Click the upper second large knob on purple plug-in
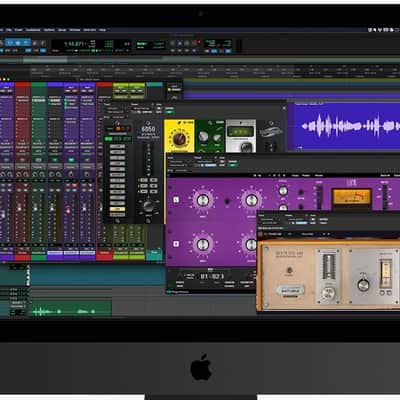 pyautogui.click(x=252, y=200)
